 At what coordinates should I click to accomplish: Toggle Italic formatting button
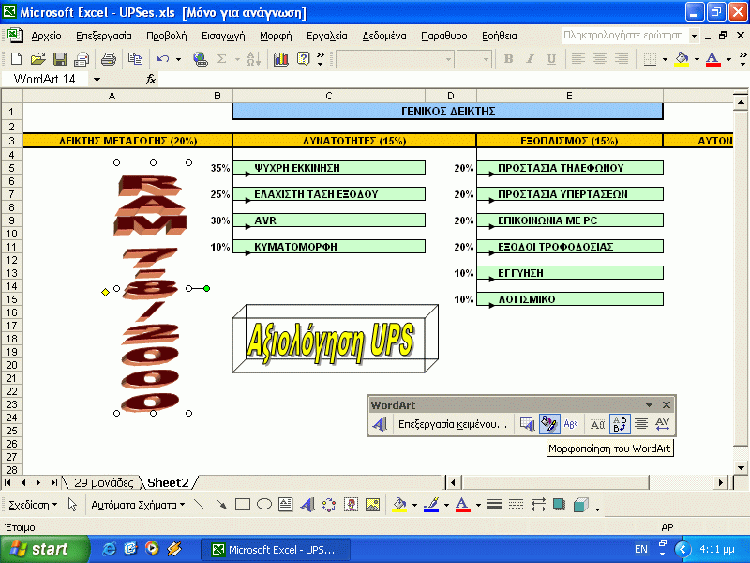[530, 59]
